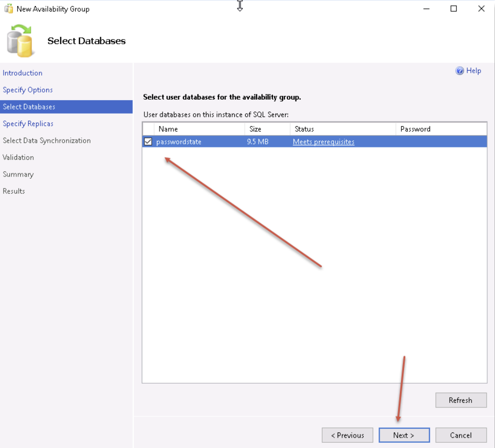Maximize the New Availability Group window
Viewport: 495px width, 448px height.
tap(453, 9)
